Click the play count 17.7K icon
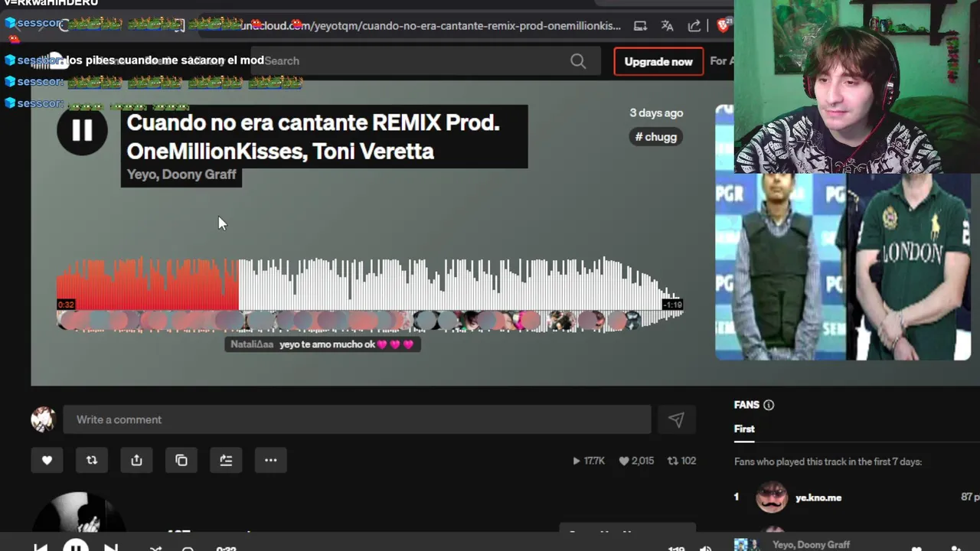 577,461
